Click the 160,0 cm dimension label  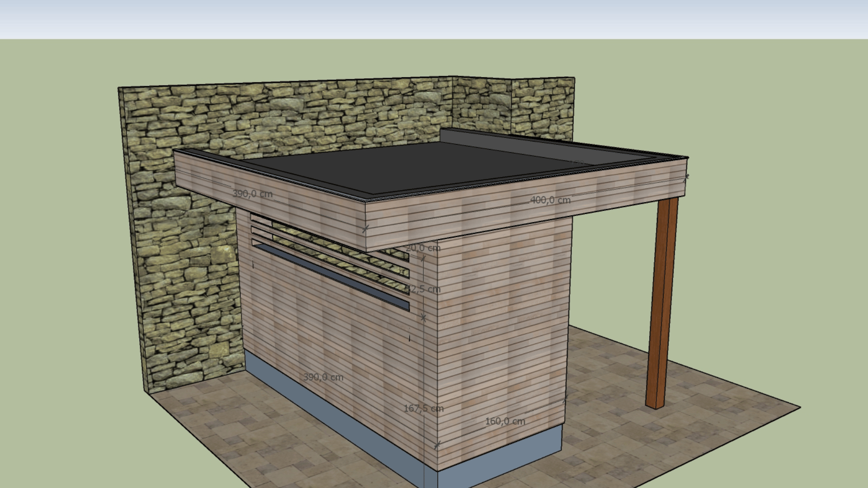pyautogui.click(x=505, y=421)
